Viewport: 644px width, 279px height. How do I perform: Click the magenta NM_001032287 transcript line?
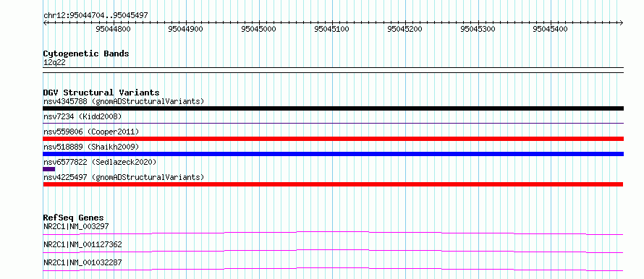(333, 269)
